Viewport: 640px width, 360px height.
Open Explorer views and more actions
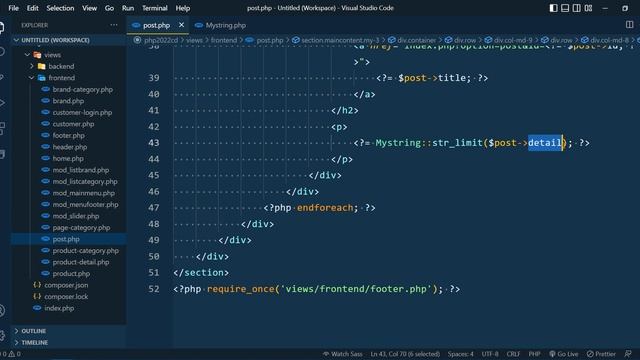(x=114, y=25)
